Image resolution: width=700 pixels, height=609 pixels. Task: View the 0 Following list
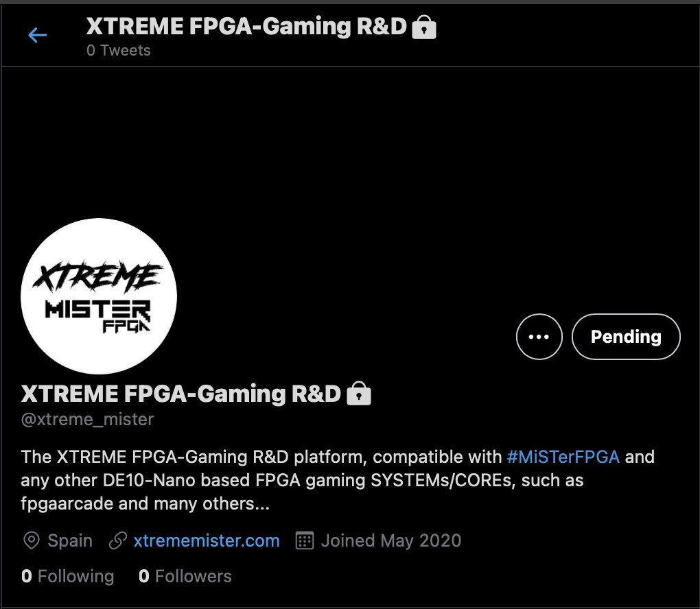coord(67,576)
